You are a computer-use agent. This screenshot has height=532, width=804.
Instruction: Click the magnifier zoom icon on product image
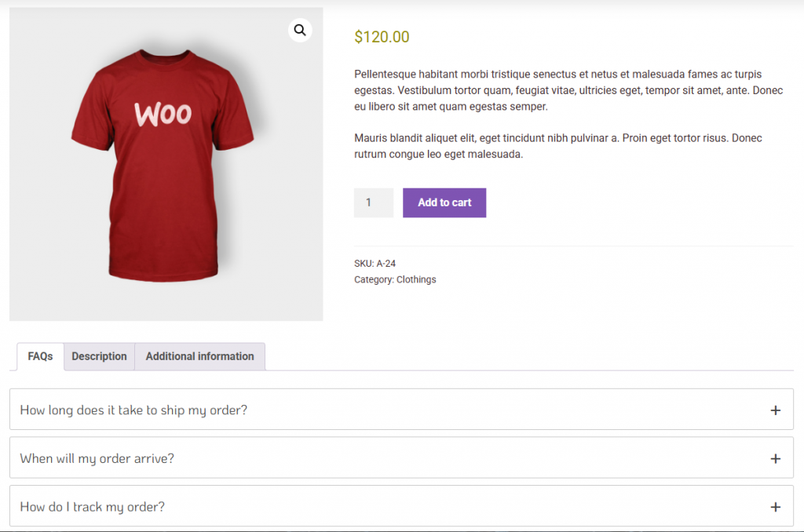coord(300,31)
